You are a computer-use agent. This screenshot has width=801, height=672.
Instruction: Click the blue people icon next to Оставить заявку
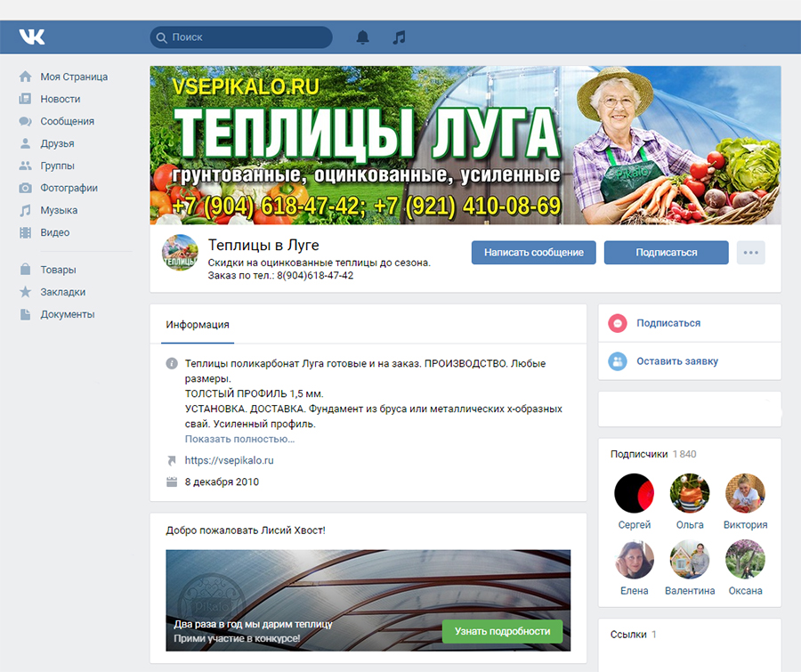click(x=618, y=361)
